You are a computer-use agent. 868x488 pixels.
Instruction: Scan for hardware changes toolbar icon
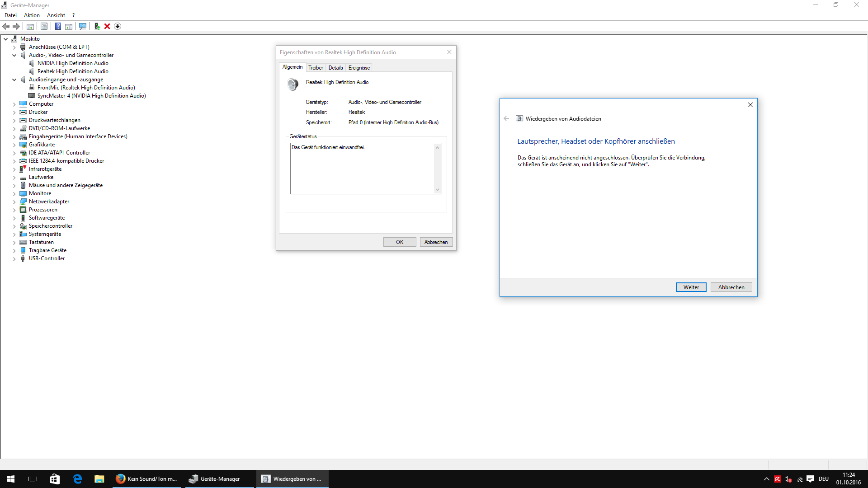click(x=83, y=26)
